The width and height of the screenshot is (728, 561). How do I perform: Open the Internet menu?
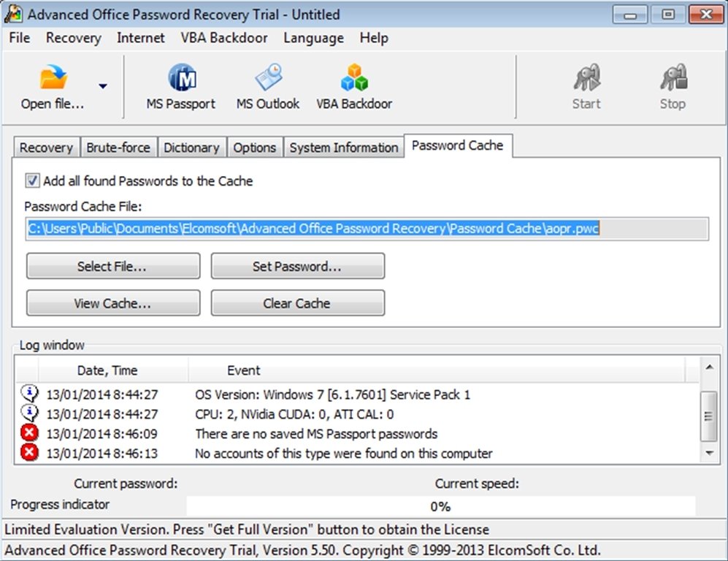point(141,37)
